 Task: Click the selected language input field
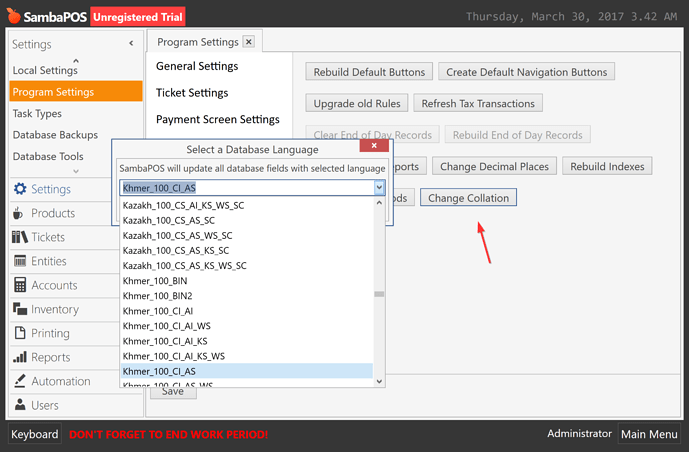tap(247, 188)
